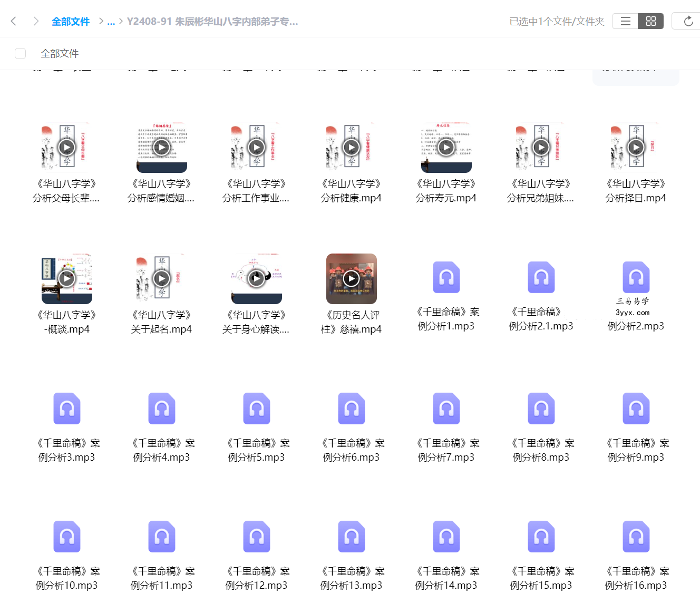Viewport: 700px width, 613px height.
Task: Switch to grid view layout
Action: (x=651, y=21)
